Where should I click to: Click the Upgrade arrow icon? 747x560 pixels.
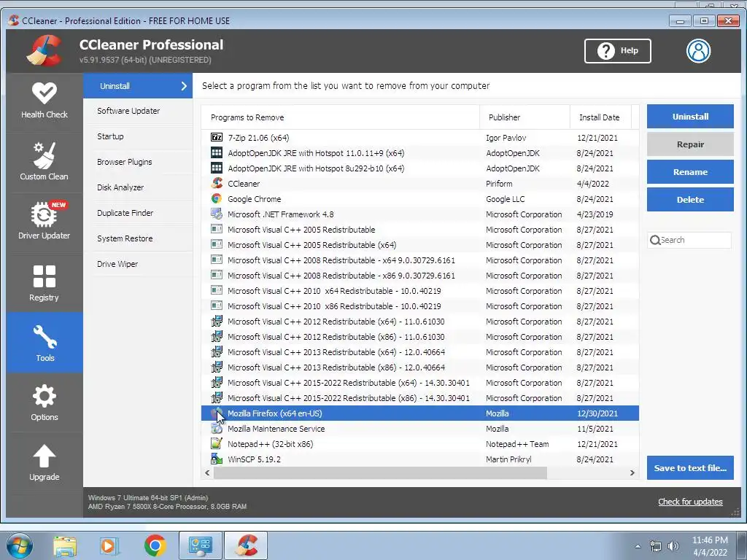point(44,456)
